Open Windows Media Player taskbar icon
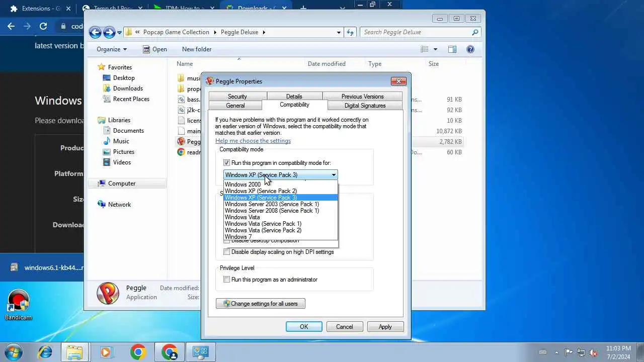The height and width of the screenshot is (362, 644). click(x=106, y=352)
